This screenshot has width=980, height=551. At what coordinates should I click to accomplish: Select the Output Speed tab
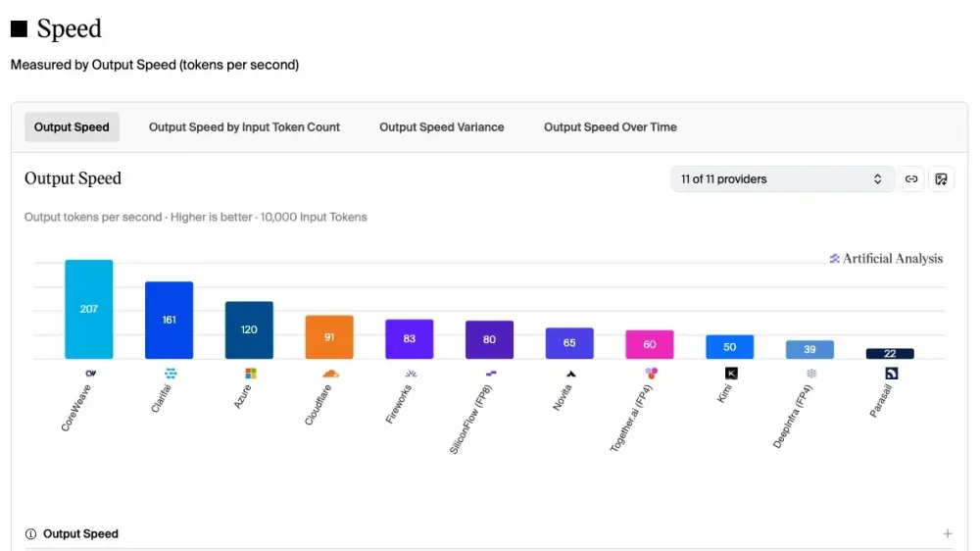pyautogui.click(x=72, y=126)
